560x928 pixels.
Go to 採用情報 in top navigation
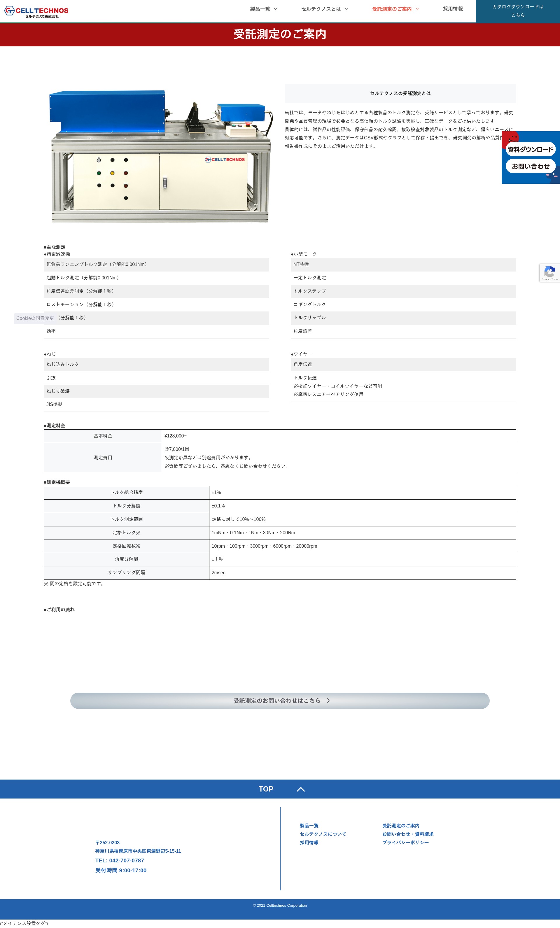pos(453,9)
